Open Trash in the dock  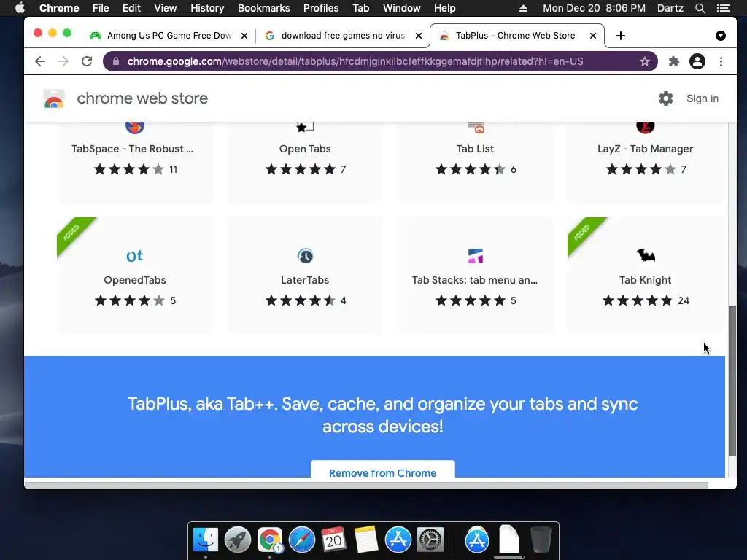coord(541,540)
